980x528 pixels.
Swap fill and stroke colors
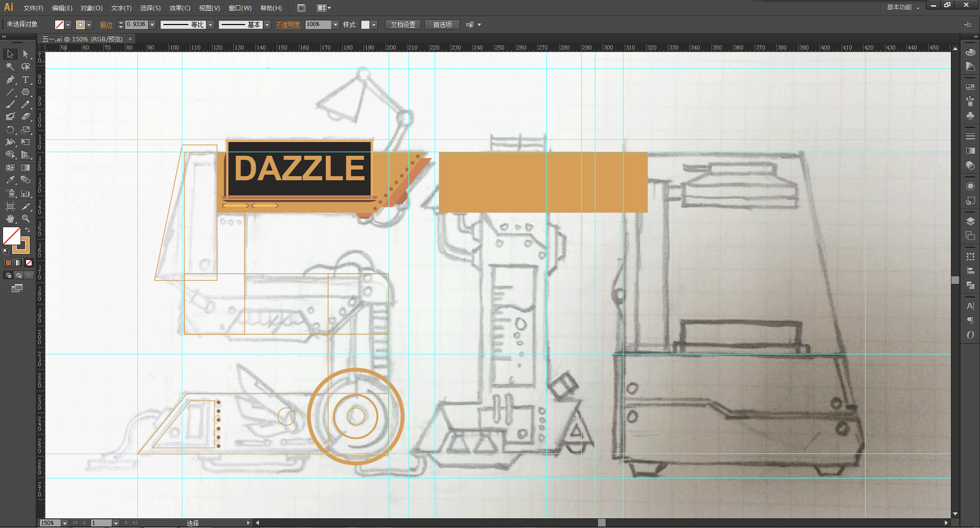tap(28, 230)
